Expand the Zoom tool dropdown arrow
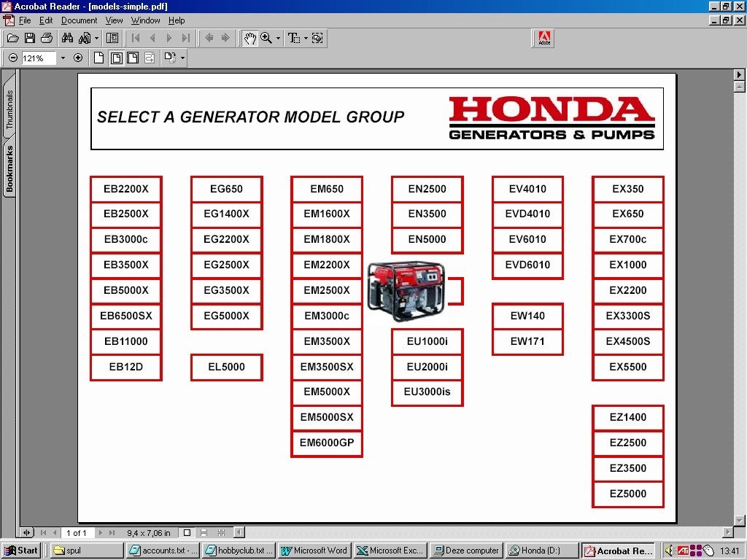 point(278,38)
